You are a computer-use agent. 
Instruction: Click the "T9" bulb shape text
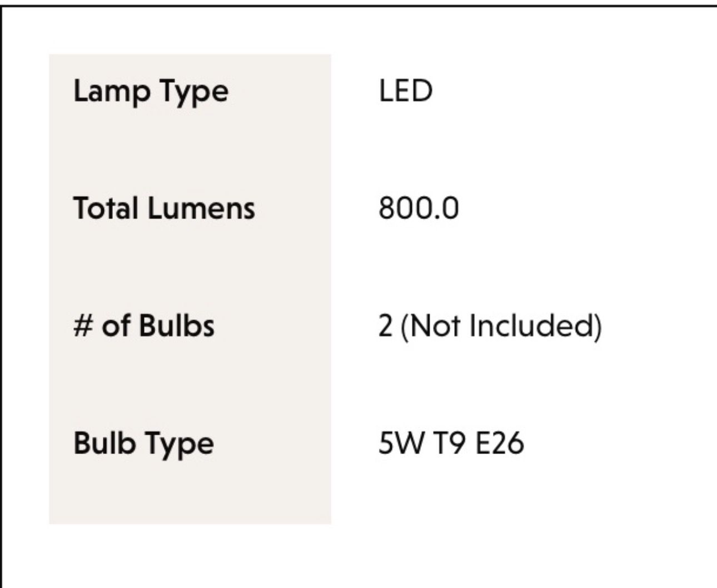(x=447, y=444)
